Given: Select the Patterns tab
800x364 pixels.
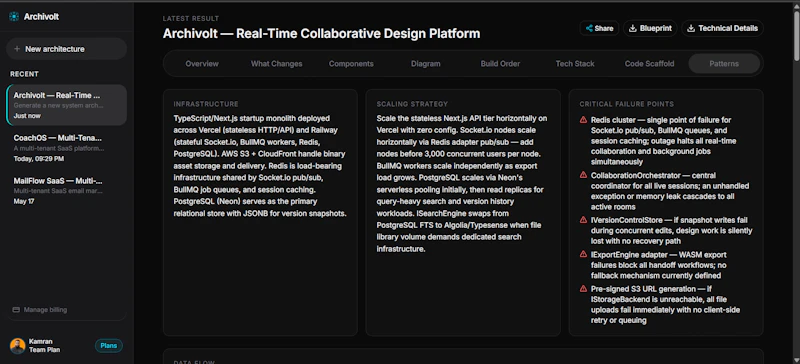Looking at the screenshot, I should [724, 64].
